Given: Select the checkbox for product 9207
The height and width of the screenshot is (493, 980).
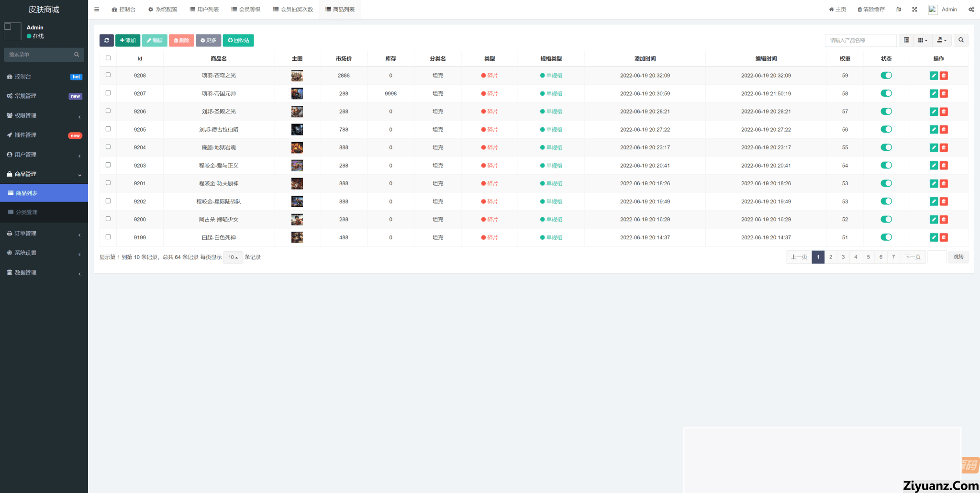Looking at the screenshot, I should [108, 93].
